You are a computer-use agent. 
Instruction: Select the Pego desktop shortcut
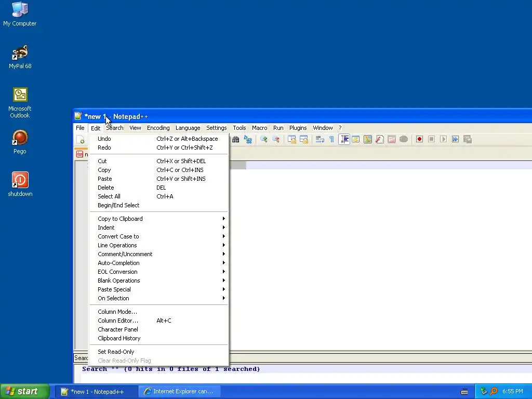[20, 142]
